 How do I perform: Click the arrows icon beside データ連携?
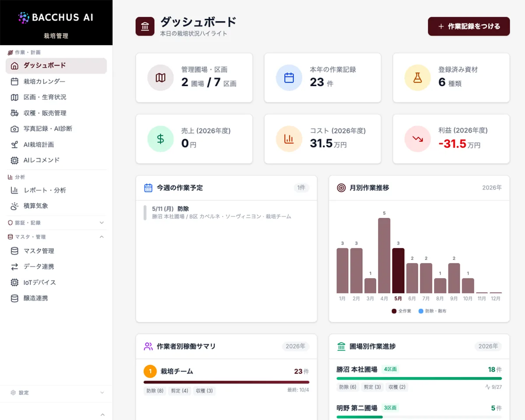(14, 266)
